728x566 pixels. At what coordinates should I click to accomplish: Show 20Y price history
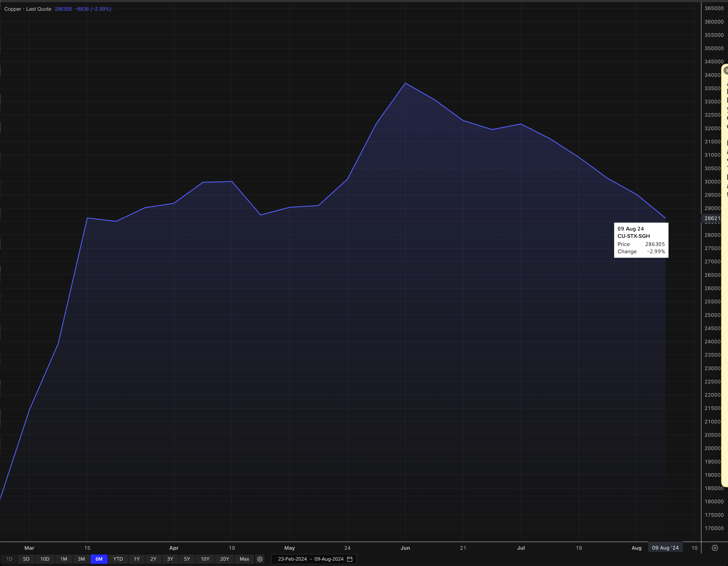coord(224,559)
